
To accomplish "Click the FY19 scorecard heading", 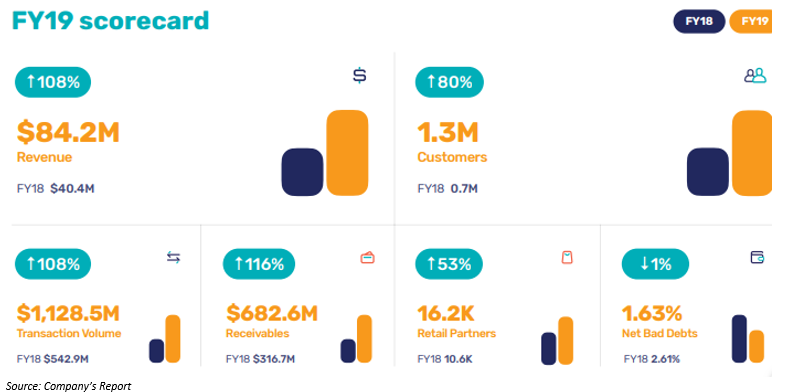I will pyautogui.click(x=110, y=21).
